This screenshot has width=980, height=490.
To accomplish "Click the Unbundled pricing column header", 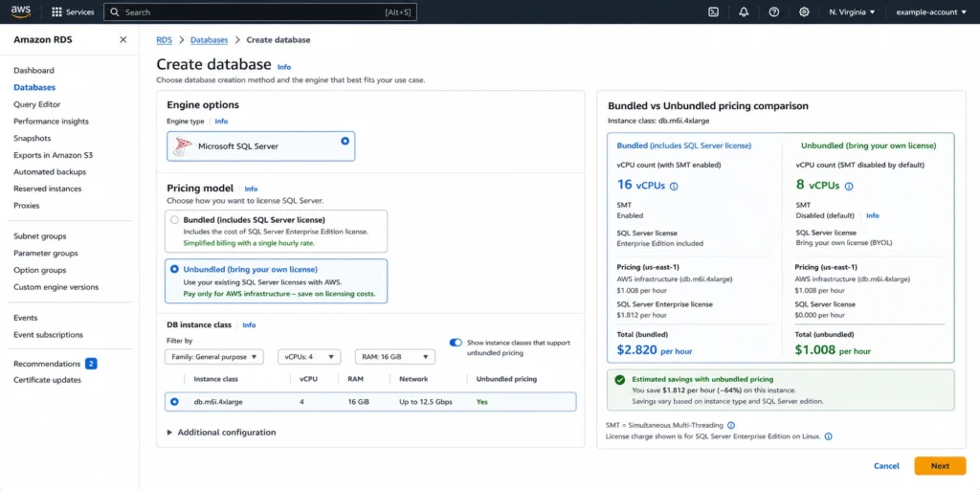I will tap(506, 379).
